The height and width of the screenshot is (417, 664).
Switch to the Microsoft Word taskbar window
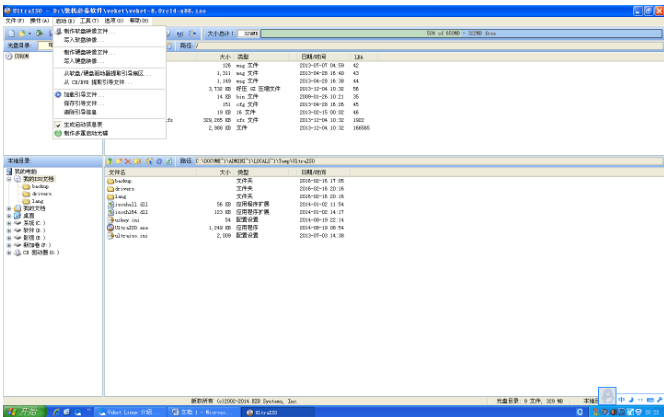[x=203, y=412]
